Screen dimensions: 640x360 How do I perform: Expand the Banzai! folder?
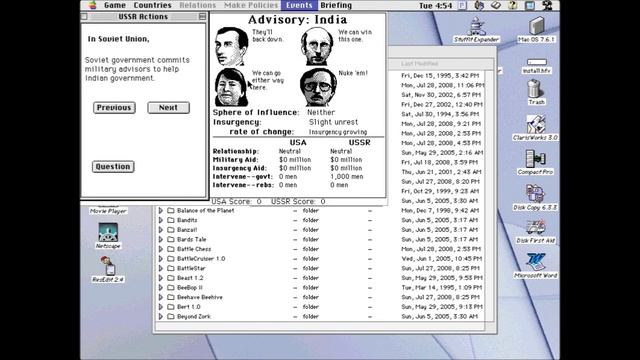coord(160,230)
